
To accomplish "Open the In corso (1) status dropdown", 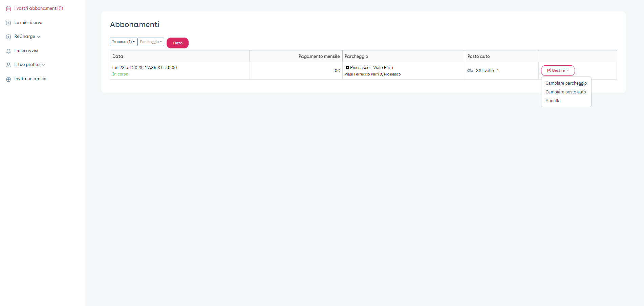I will 124,42.
